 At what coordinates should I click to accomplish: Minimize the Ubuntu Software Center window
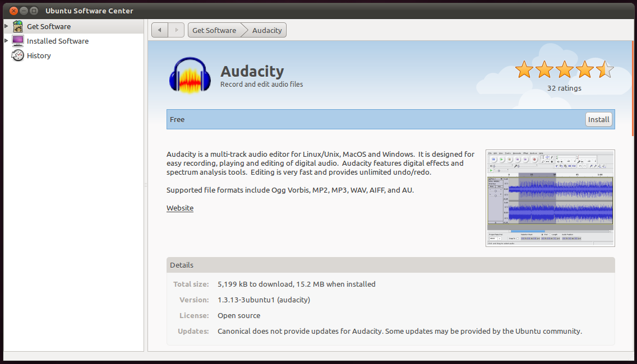24,11
